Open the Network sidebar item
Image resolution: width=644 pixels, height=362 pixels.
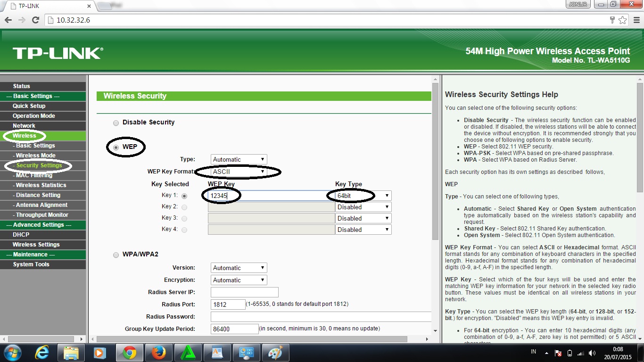[43, 126]
